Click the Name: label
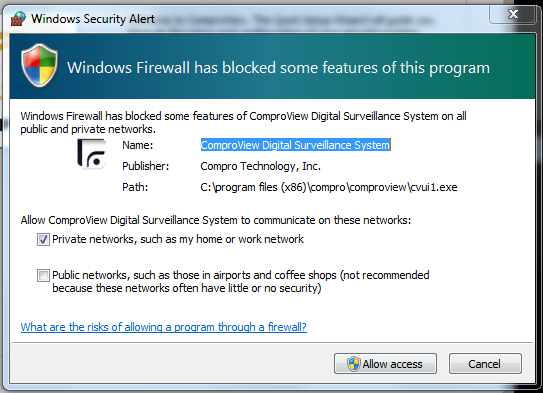543x393 pixels. [137, 145]
